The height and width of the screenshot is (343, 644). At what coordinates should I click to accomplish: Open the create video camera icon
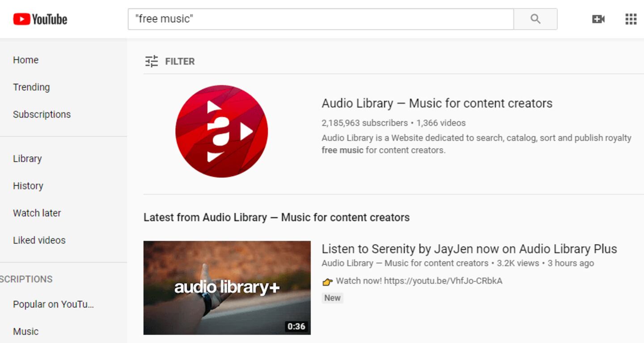click(x=598, y=19)
